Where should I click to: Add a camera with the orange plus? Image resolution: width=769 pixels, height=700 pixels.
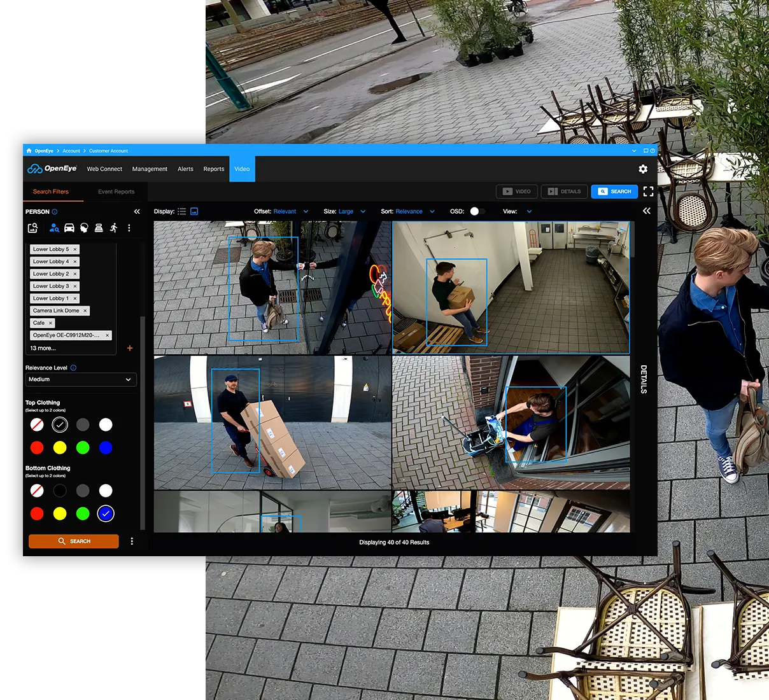click(130, 348)
